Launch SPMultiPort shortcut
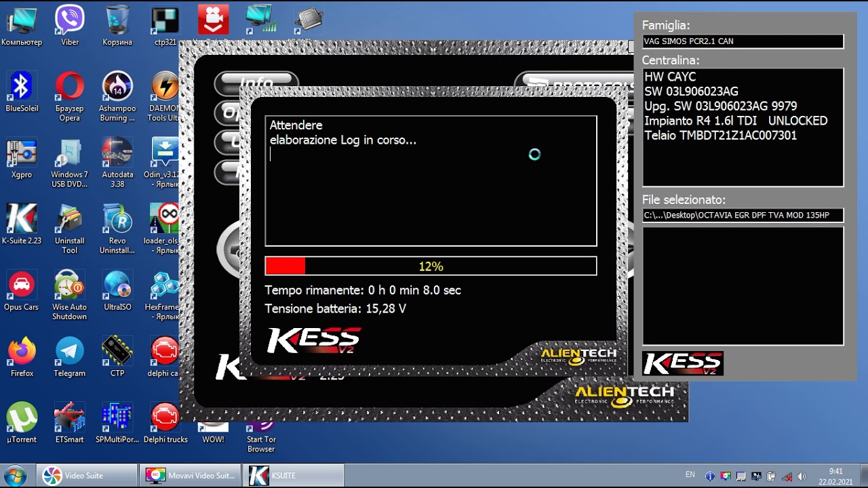The image size is (868, 488). 117,423
